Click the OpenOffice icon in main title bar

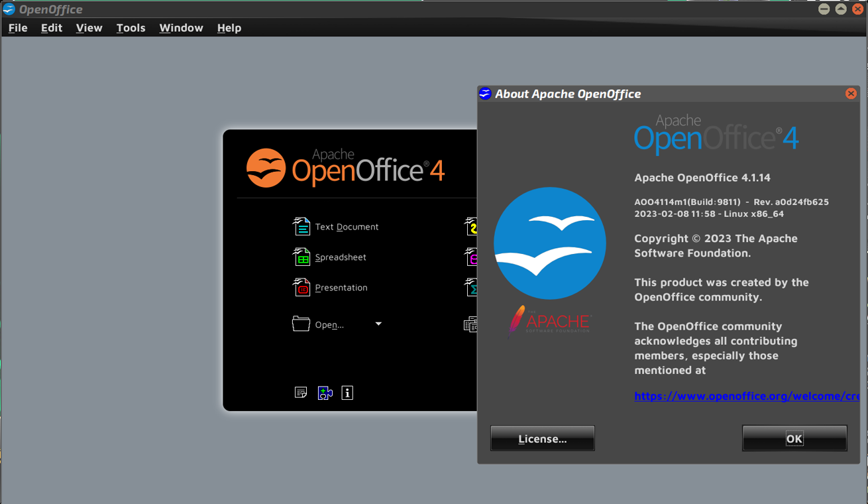[9, 9]
